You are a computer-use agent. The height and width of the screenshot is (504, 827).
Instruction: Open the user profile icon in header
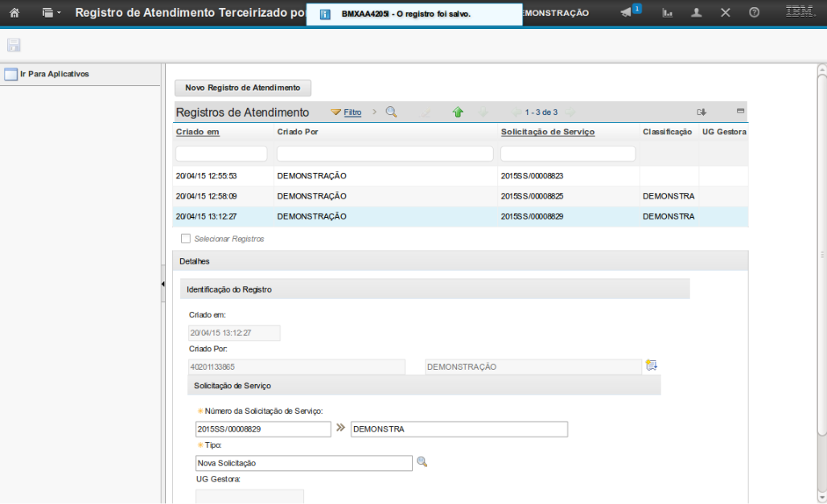(697, 14)
